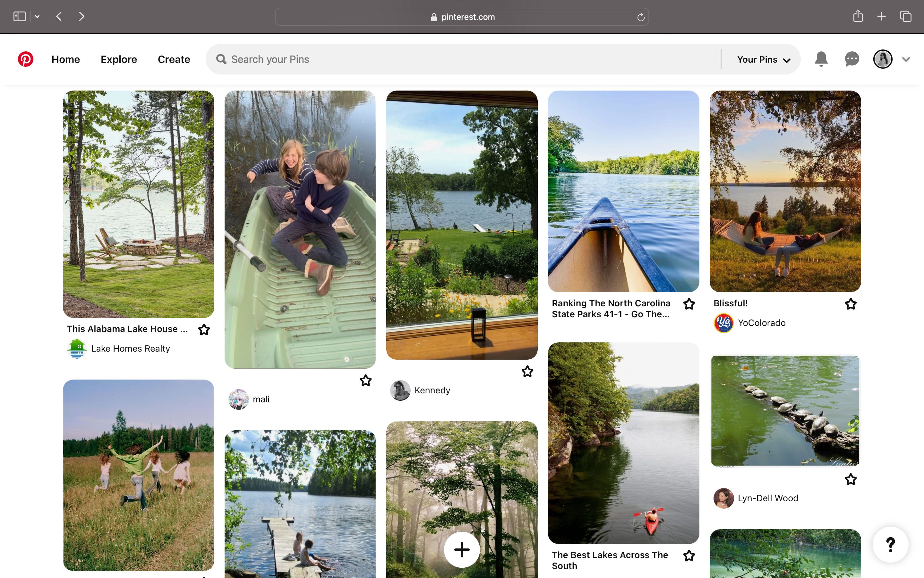Open the Lyn-Dell Wood name link

(768, 498)
